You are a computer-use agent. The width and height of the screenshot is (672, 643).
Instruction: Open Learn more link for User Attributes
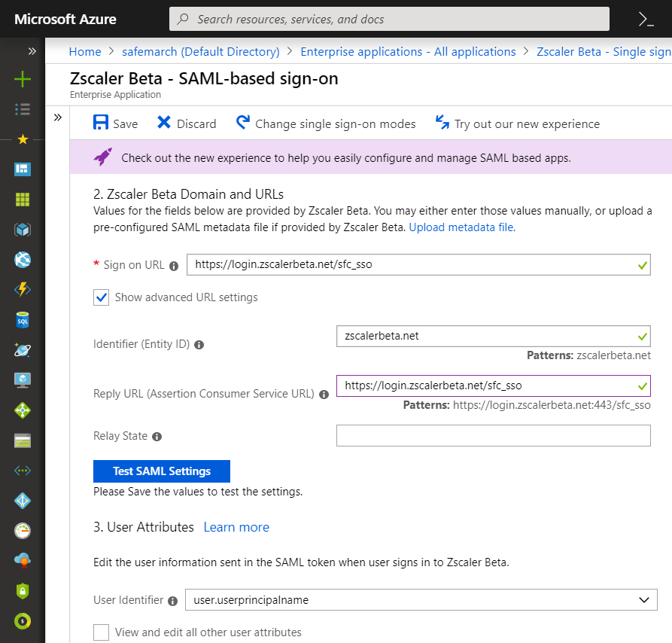tap(236, 527)
